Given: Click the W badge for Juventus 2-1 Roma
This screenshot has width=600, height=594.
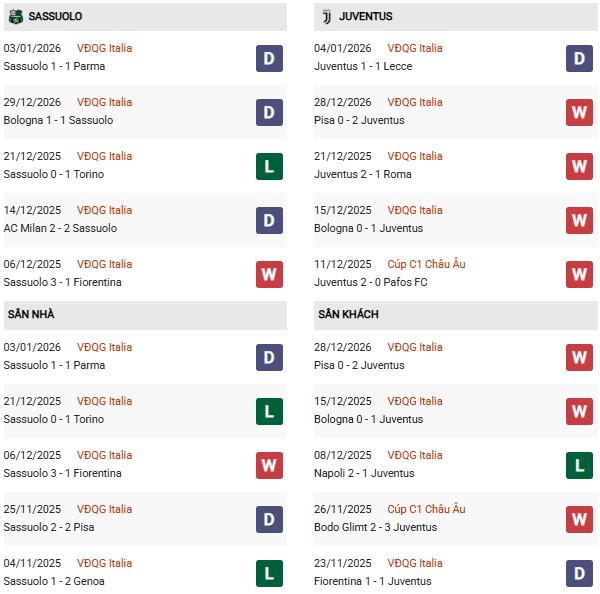Looking at the screenshot, I should click(x=579, y=166).
